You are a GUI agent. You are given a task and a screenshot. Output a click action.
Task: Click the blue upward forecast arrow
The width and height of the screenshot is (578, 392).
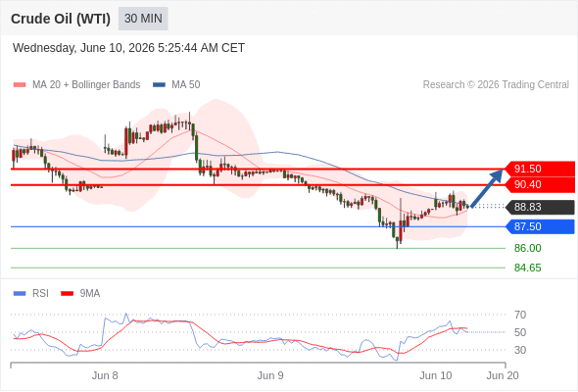(x=487, y=188)
